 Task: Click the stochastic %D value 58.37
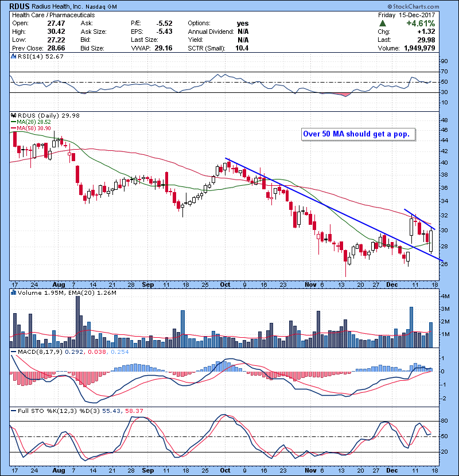tap(134, 411)
